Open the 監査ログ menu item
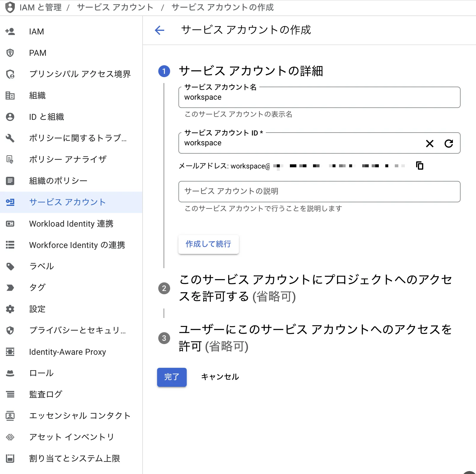The width and height of the screenshot is (476, 474). pos(46,395)
